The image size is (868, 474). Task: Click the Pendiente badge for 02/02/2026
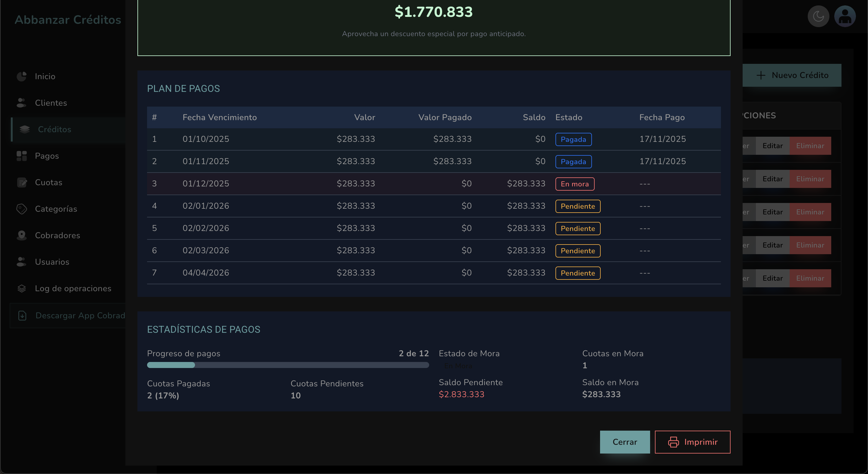(x=577, y=228)
